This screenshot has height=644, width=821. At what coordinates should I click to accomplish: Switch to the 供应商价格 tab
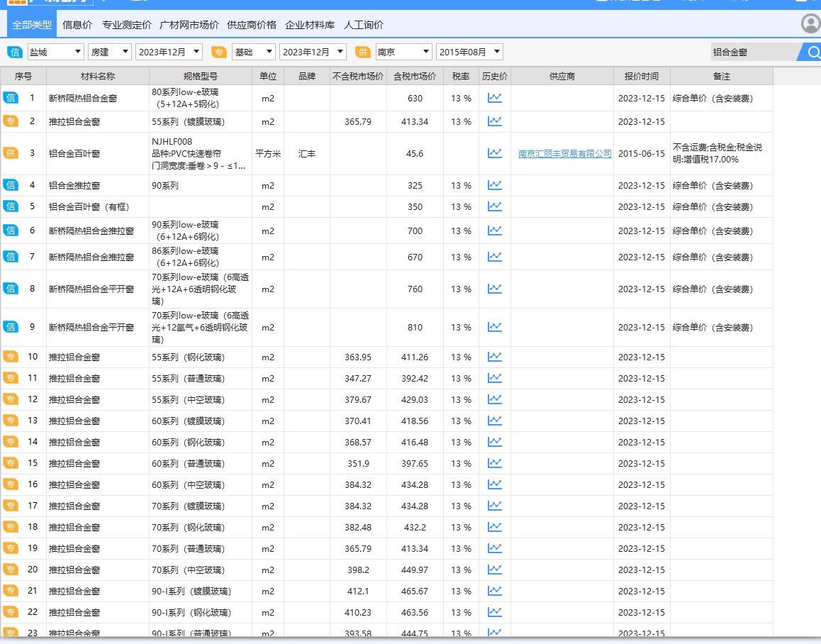click(251, 25)
